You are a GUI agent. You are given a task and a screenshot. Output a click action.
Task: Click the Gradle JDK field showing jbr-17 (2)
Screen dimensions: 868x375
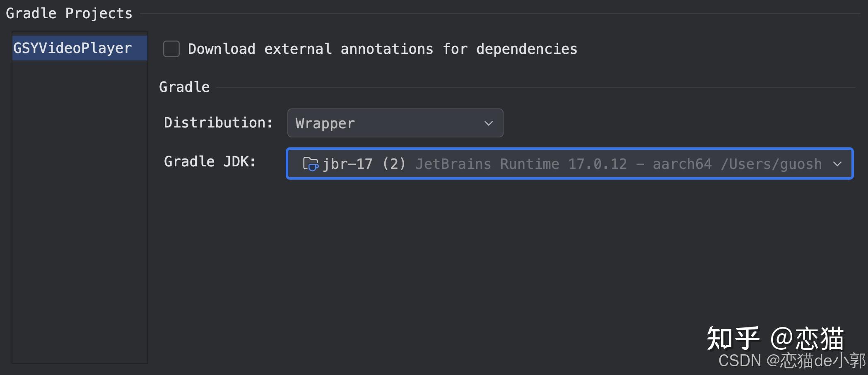[567, 163]
